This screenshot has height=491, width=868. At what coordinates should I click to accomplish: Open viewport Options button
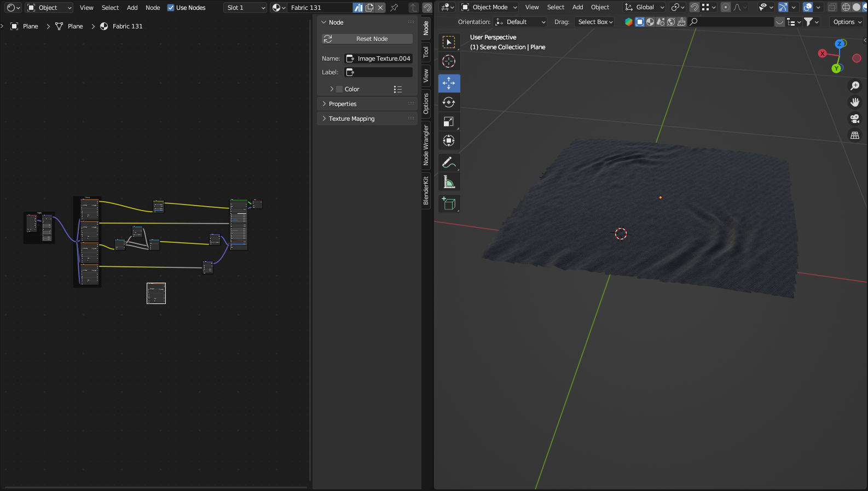847,22
